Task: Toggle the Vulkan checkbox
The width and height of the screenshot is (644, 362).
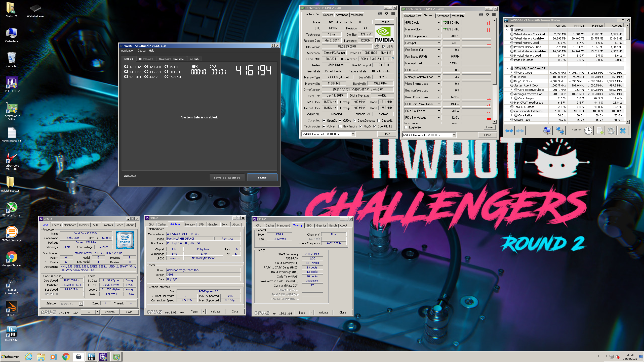Action: point(324,126)
